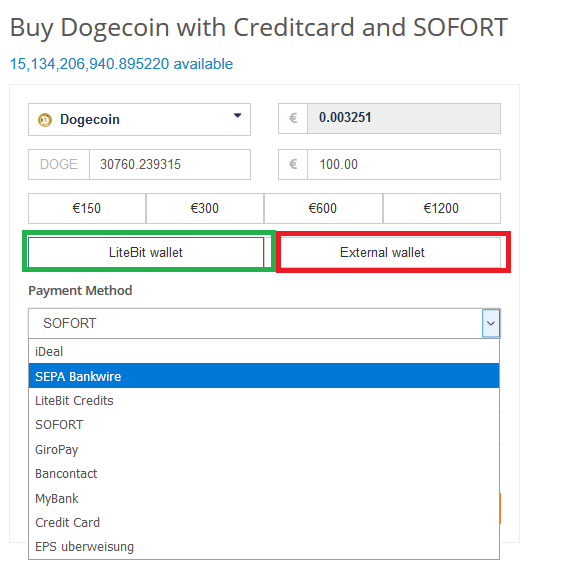Click the Dogecoin coin logo icon
Image resolution: width=574 pixels, height=577 pixels.
[45, 120]
